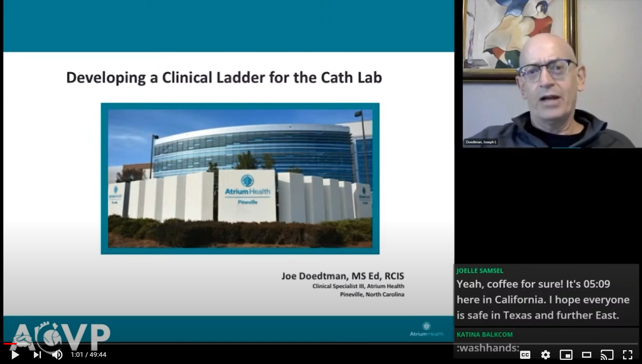Image resolution: width=642 pixels, height=364 pixels.
Task: Play the video
Action: coord(15,354)
